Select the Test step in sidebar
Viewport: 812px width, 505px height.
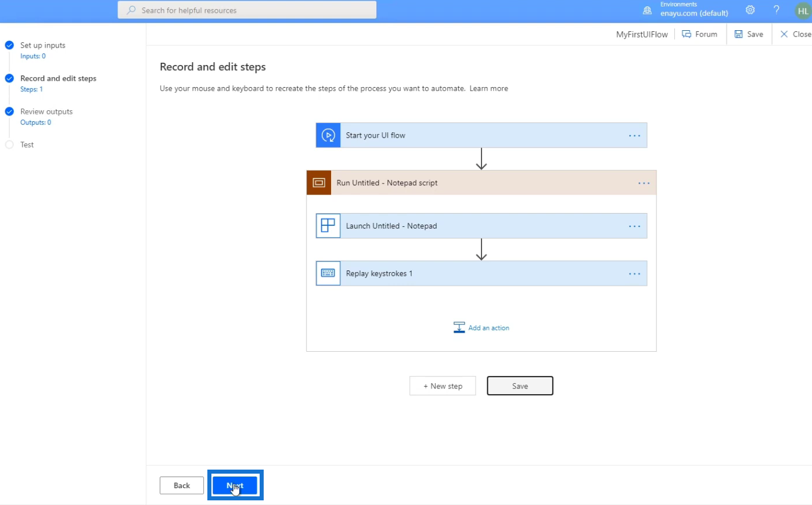[27, 145]
